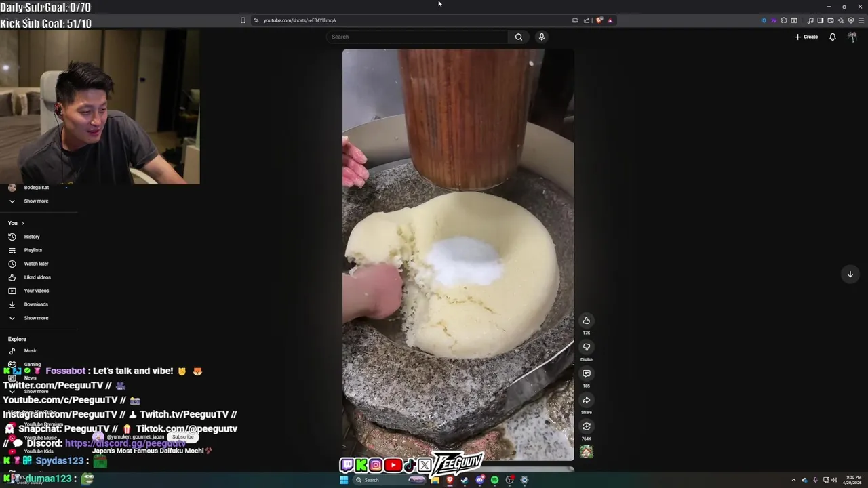Open File Explorer from taskbar

[435, 480]
